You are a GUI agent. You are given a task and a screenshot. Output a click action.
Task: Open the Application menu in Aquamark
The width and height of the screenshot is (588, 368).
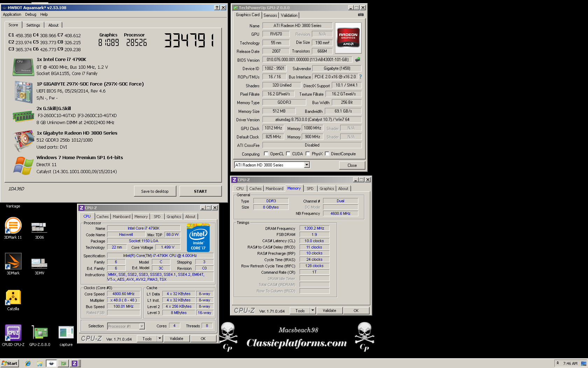click(x=12, y=14)
